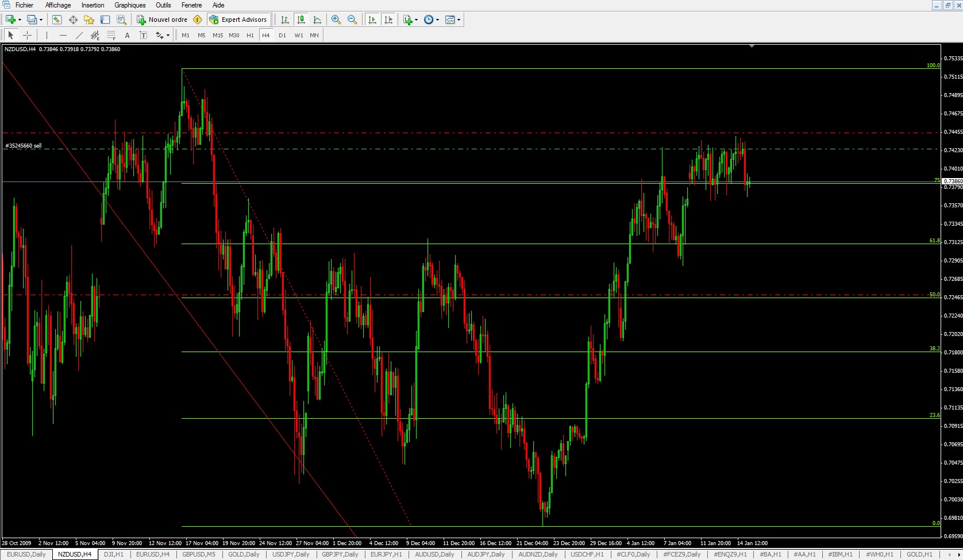
Task: Switch chart to candlestick display
Action: (301, 20)
